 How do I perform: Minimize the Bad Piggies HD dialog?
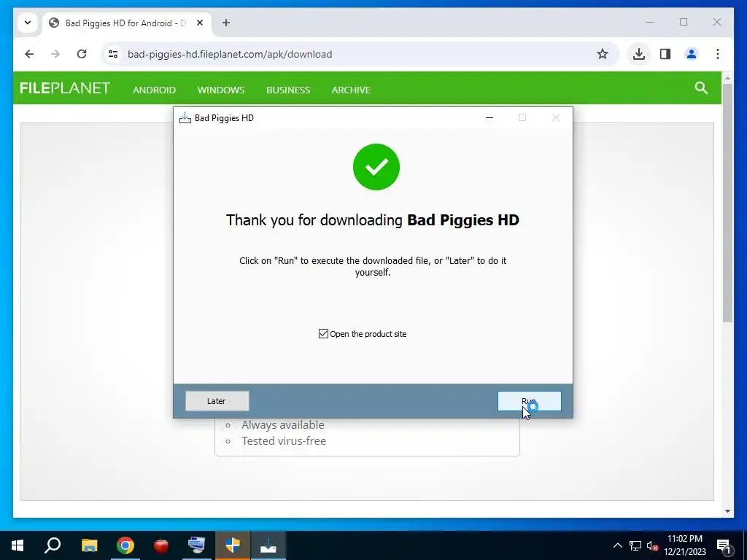pos(489,117)
